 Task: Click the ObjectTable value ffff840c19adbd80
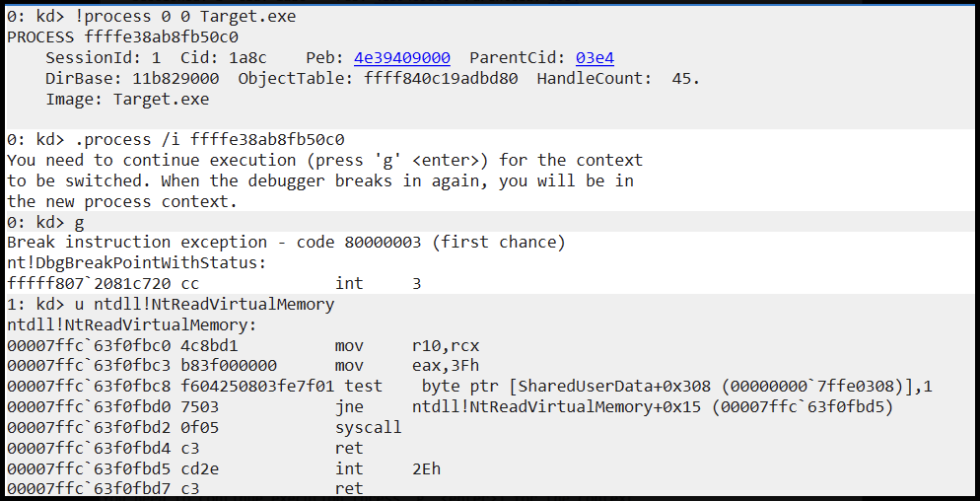[441, 79]
